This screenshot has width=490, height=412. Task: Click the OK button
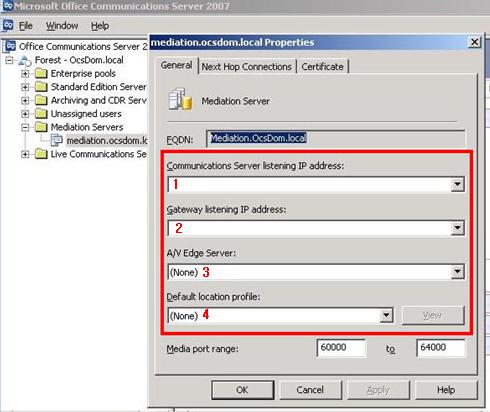(x=242, y=390)
